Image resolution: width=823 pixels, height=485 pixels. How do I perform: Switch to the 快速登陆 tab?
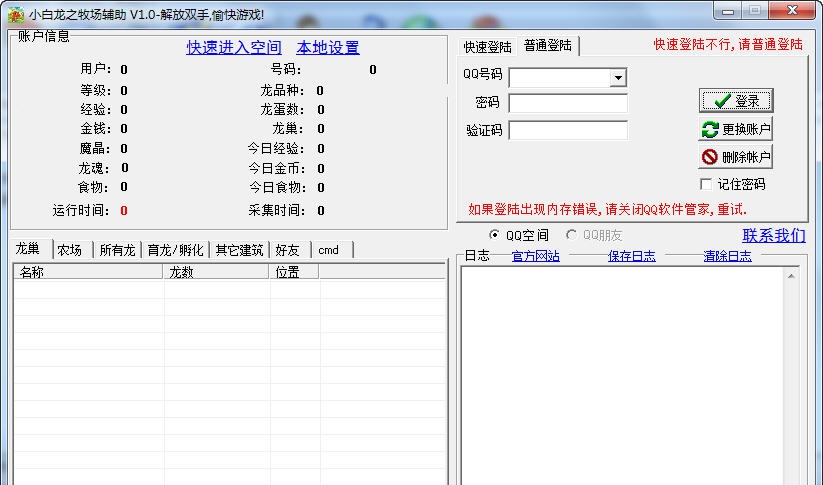pos(487,47)
